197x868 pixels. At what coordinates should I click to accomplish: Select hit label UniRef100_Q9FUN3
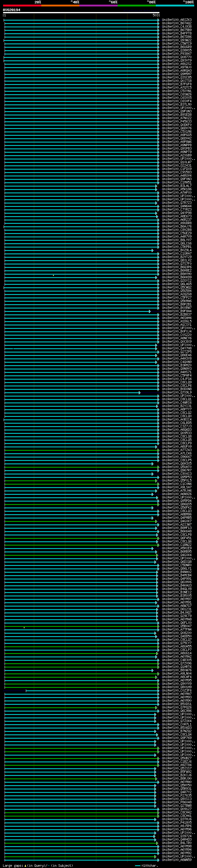click(177, 111)
